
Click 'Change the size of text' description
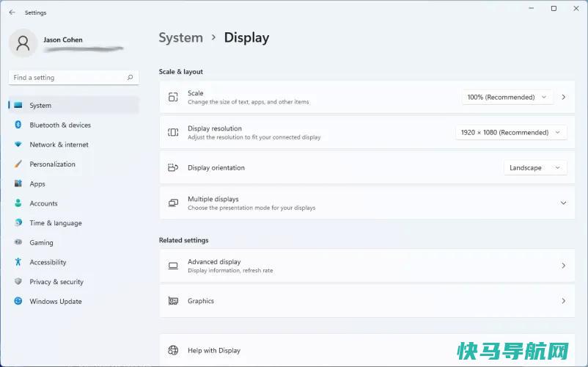point(249,102)
